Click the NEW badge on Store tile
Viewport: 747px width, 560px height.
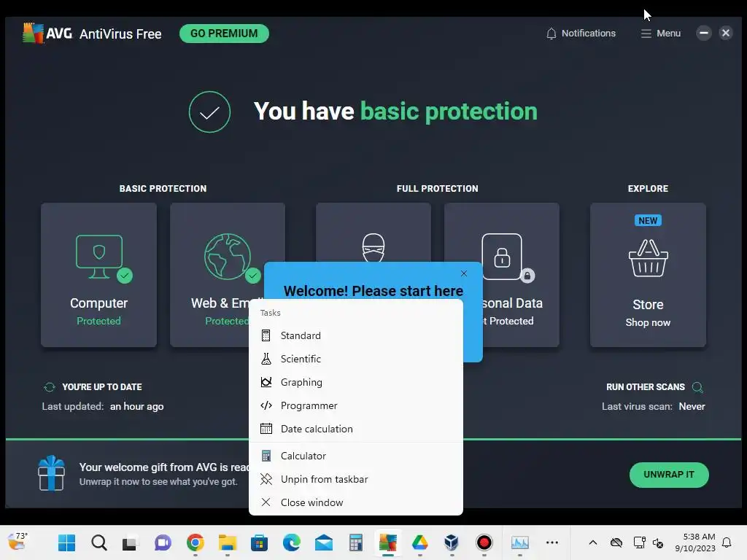tap(648, 220)
